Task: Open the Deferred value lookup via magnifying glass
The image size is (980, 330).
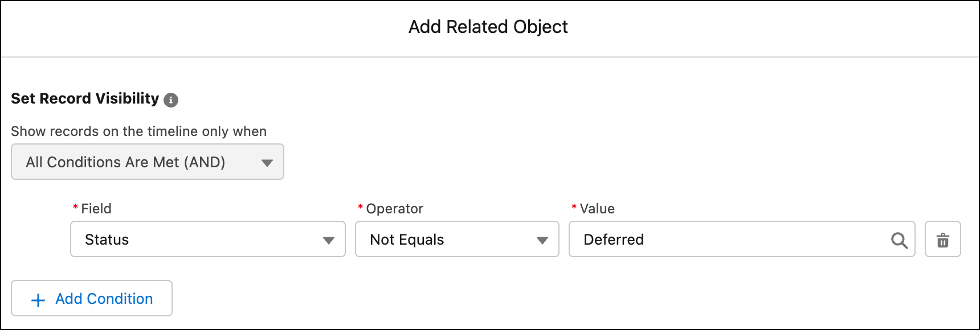Action: [900, 240]
